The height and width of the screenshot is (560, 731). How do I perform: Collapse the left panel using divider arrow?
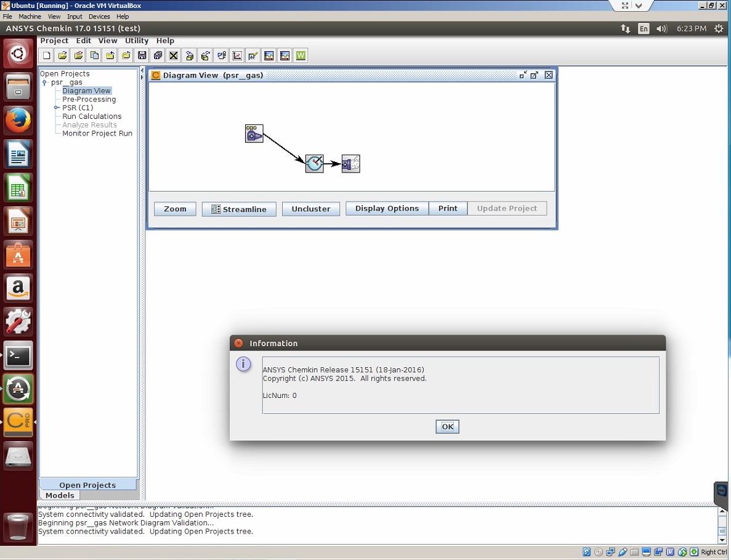142,70
